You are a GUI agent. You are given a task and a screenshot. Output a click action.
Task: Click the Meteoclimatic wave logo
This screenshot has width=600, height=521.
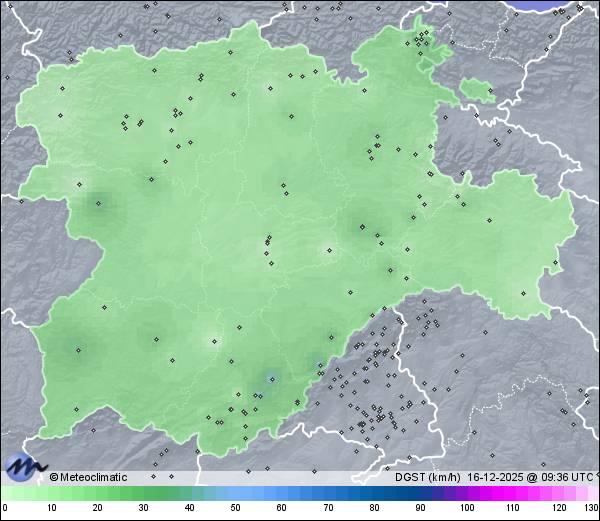click(25, 466)
